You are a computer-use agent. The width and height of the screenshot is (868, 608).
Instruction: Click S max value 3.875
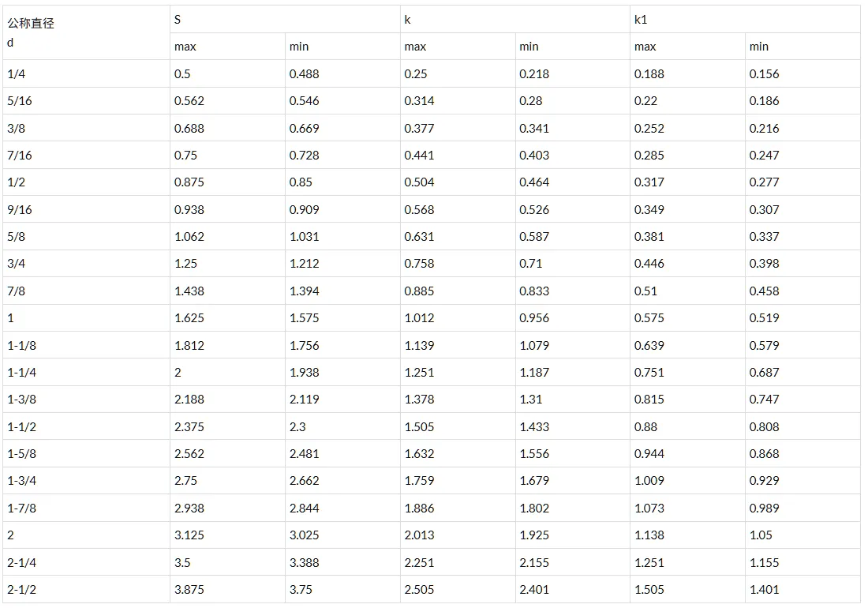(189, 590)
